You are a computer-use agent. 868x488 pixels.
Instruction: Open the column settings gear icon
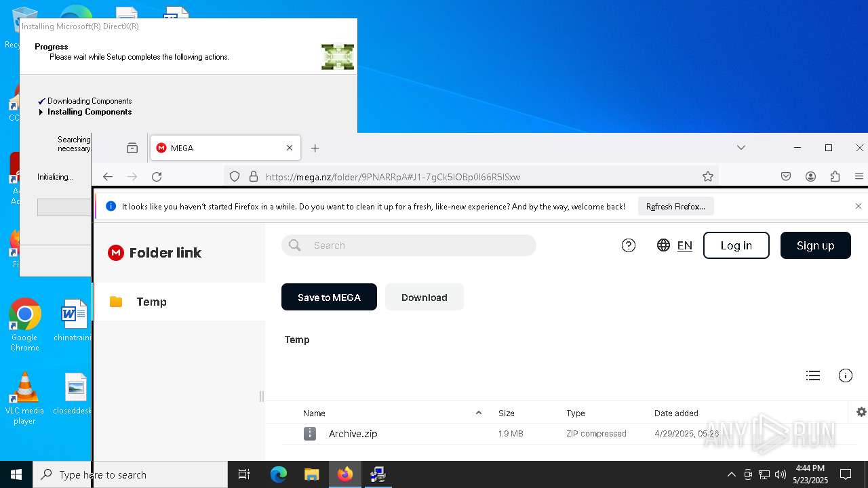861,412
